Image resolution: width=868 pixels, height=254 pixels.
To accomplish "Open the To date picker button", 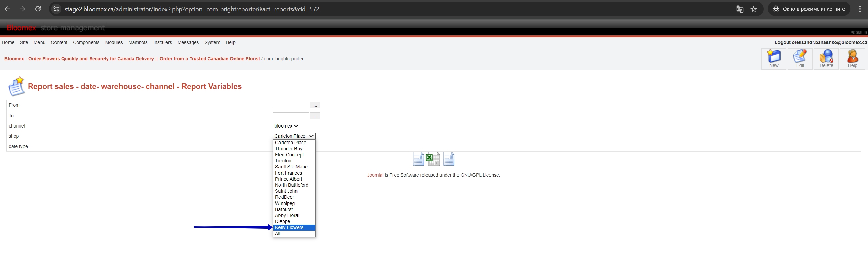I will pos(315,116).
